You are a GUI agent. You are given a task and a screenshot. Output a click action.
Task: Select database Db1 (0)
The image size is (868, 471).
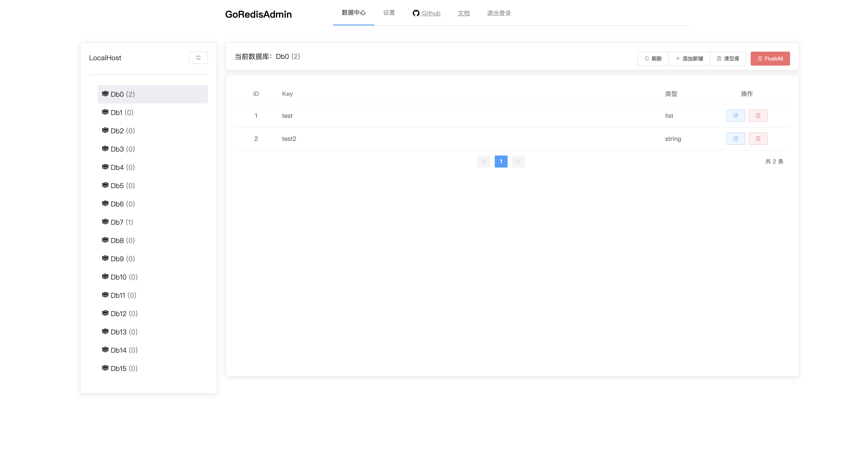153,112
